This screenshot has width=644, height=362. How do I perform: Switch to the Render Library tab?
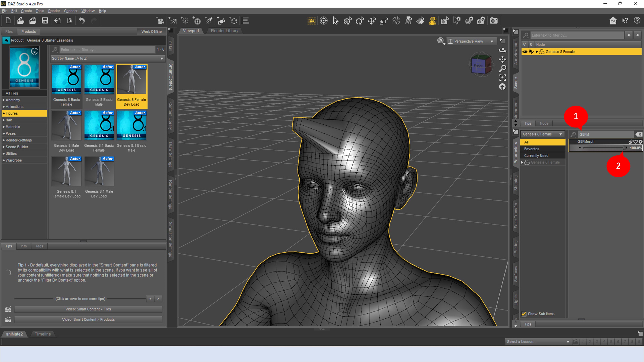224,31
